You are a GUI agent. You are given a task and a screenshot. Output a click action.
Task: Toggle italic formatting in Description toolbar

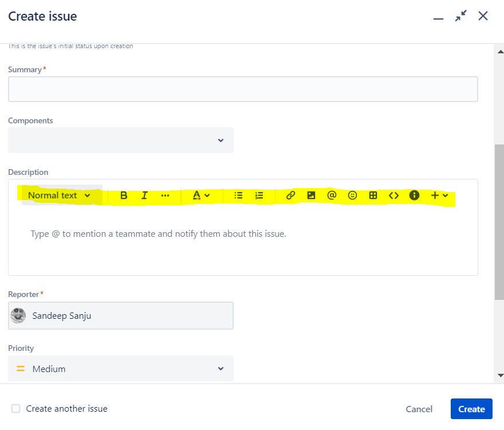[x=144, y=196]
